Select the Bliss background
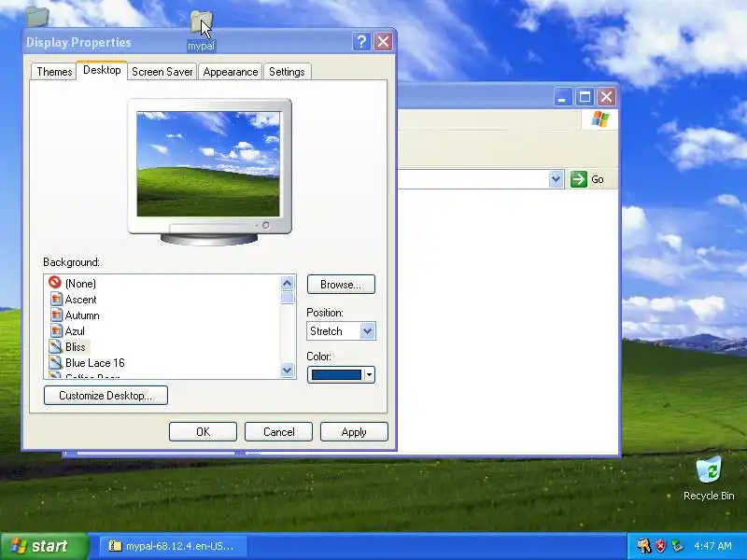The image size is (747, 560). pyautogui.click(x=76, y=346)
